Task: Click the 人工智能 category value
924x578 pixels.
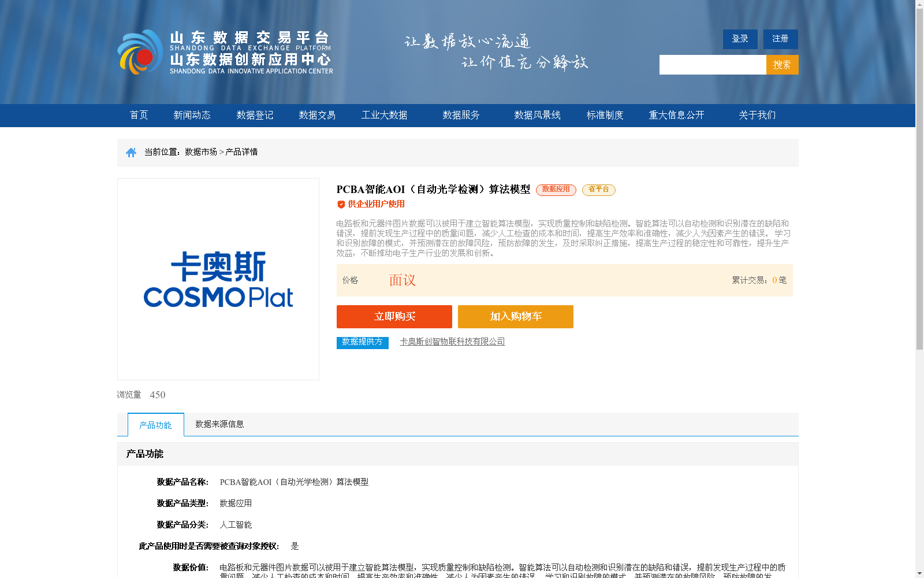Action: pyautogui.click(x=236, y=525)
